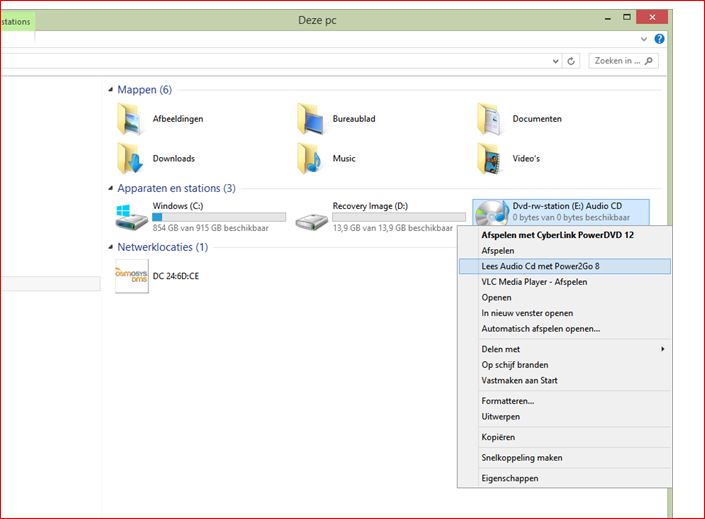Open the Bureaublad folder icon
The height and width of the screenshot is (519, 705).
click(310, 119)
